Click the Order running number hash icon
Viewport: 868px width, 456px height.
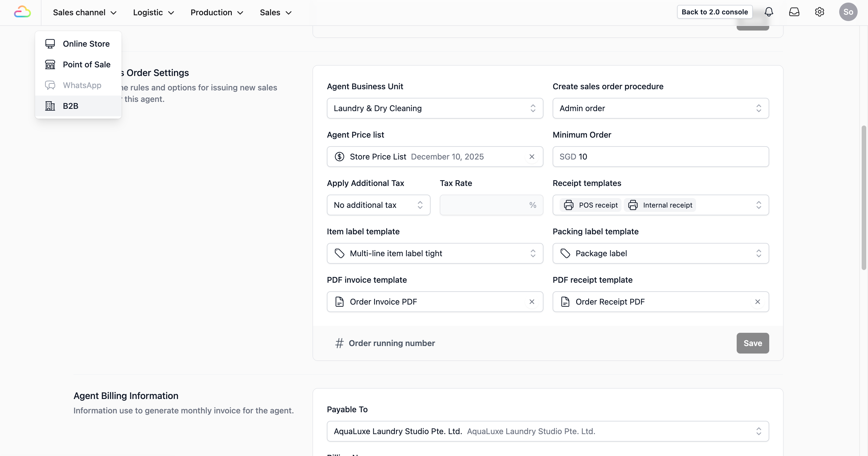tap(339, 343)
